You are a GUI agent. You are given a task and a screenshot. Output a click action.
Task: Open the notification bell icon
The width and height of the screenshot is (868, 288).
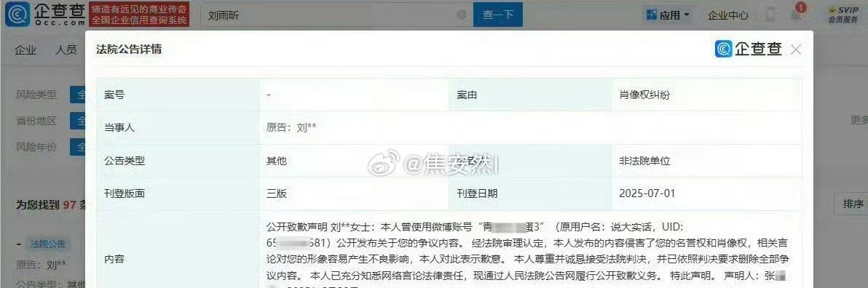click(x=796, y=15)
